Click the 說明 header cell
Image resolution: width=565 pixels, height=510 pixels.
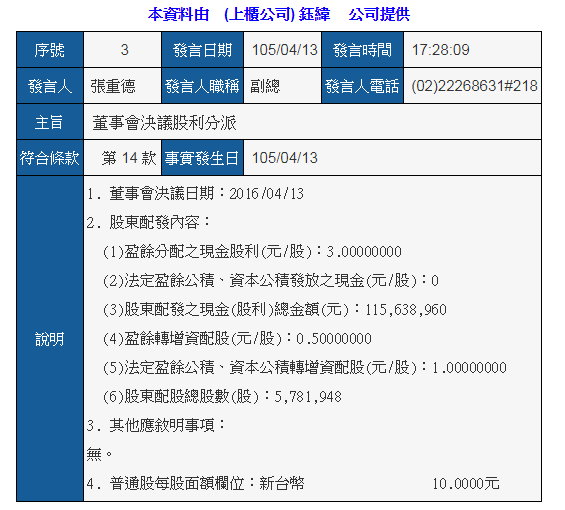click(50, 339)
